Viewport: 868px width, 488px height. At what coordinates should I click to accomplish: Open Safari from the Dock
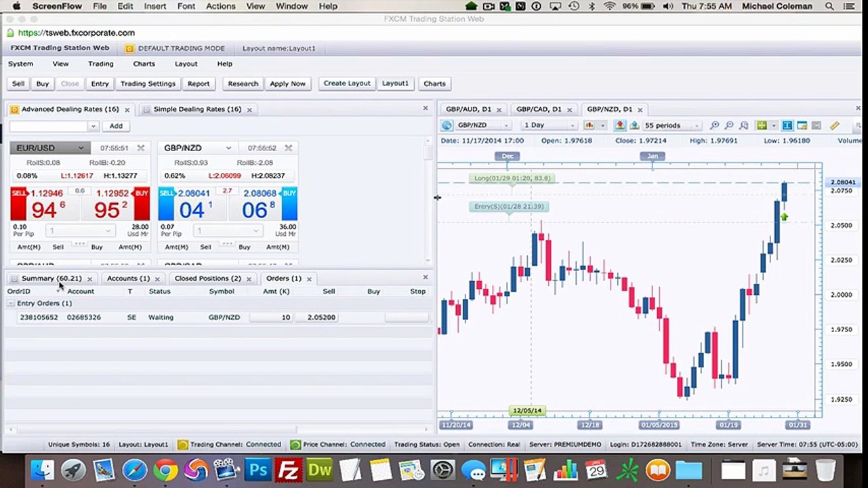pyautogui.click(x=135, y=470)
